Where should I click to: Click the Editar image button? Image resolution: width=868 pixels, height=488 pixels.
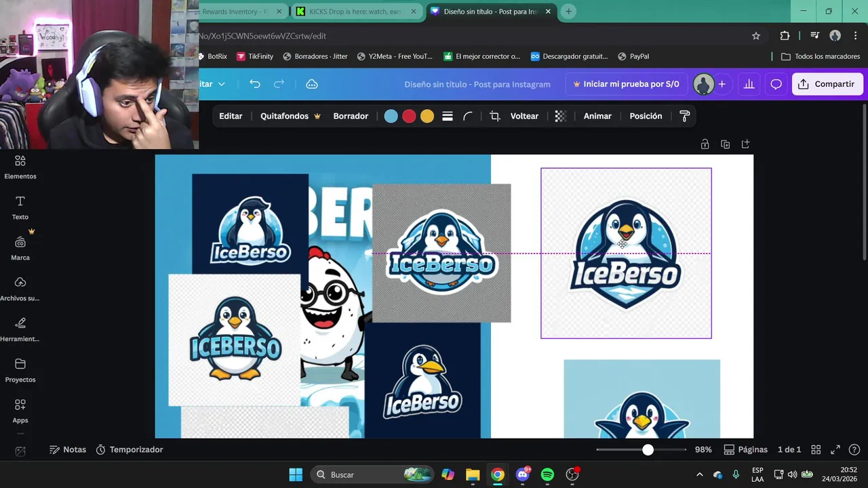[231, 117]
